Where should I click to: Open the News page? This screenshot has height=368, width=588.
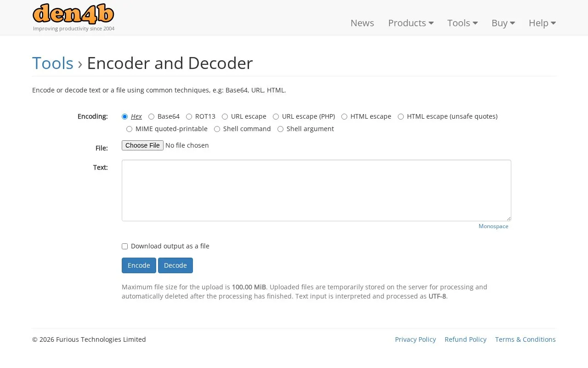tap(362, 23)
